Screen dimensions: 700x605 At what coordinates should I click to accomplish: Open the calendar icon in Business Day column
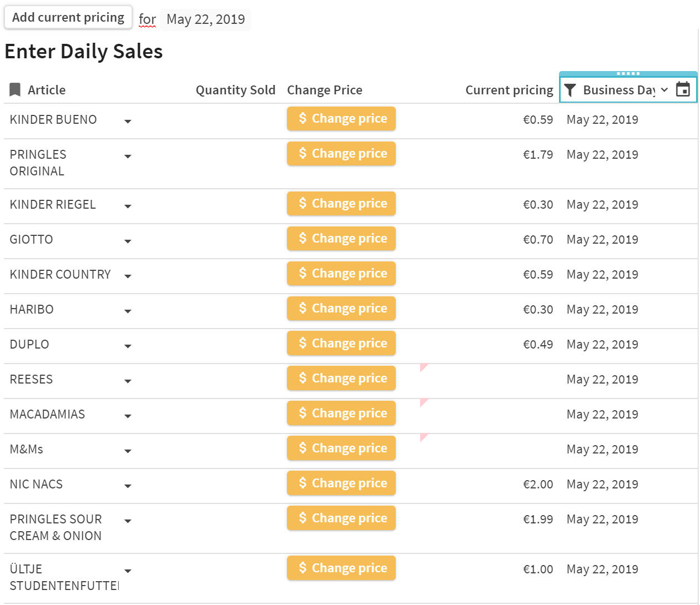(683, 89)
